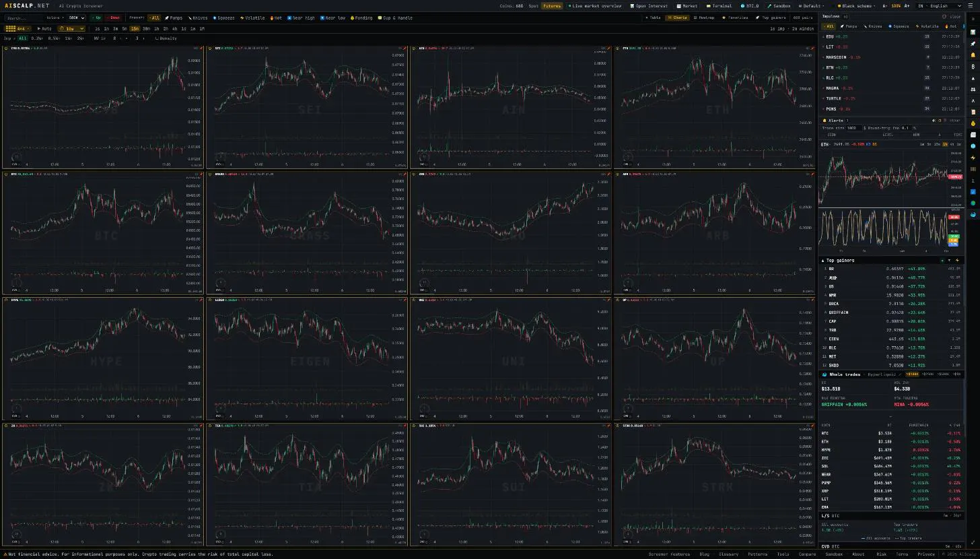The height and width of the screenshot is (559, 980).
Task: Open the Sandbox page from top bar
Action: click(779, 5)
